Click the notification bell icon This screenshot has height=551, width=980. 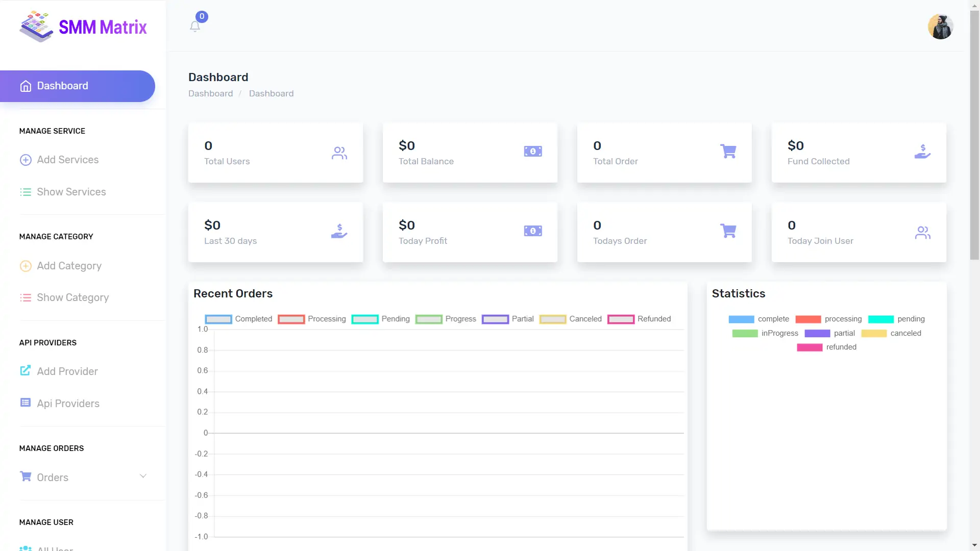[195, 26]
